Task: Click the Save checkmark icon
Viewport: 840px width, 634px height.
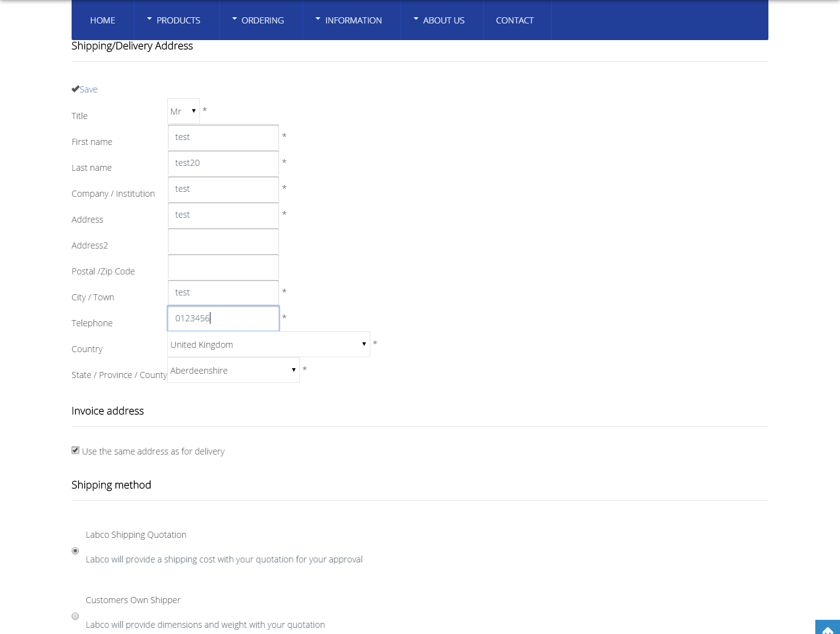Action: tap(75, 89)
